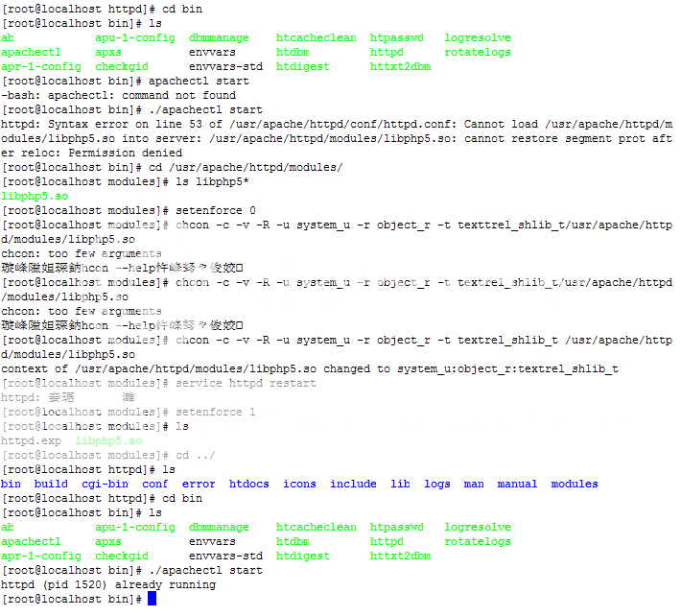Click the blue cursor block at final prompt
This screenshot has width=681, height=616.
coord(152,599)
